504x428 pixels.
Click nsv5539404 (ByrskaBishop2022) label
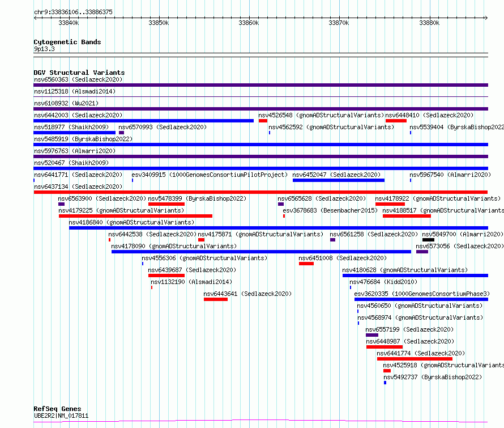pos(457,127)
